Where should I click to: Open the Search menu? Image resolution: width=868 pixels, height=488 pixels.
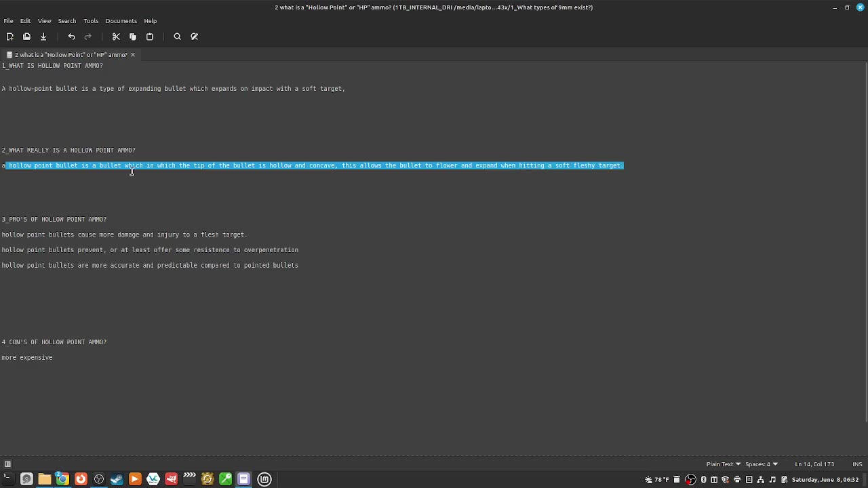[x=66, y=21]
